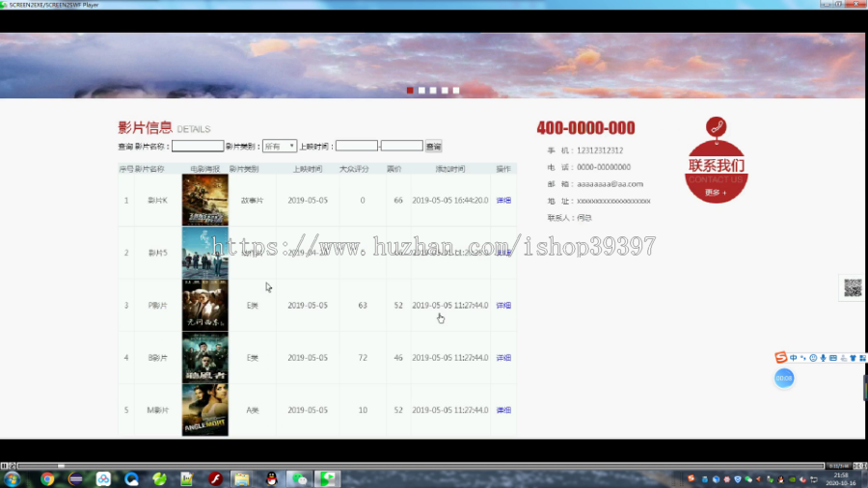
Task: Click the 影片名称 search text field
Action: click(198, 146)
